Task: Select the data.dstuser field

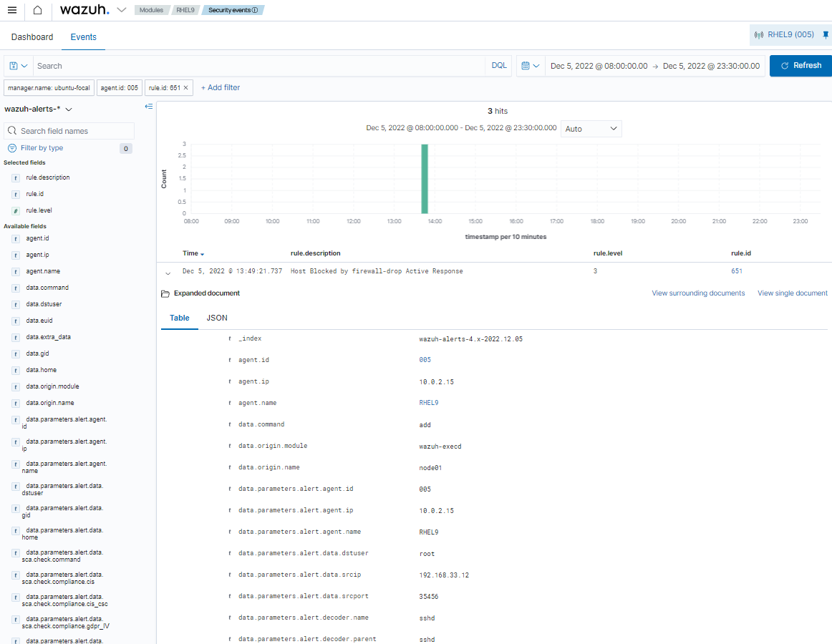Action: coord(44,305)
